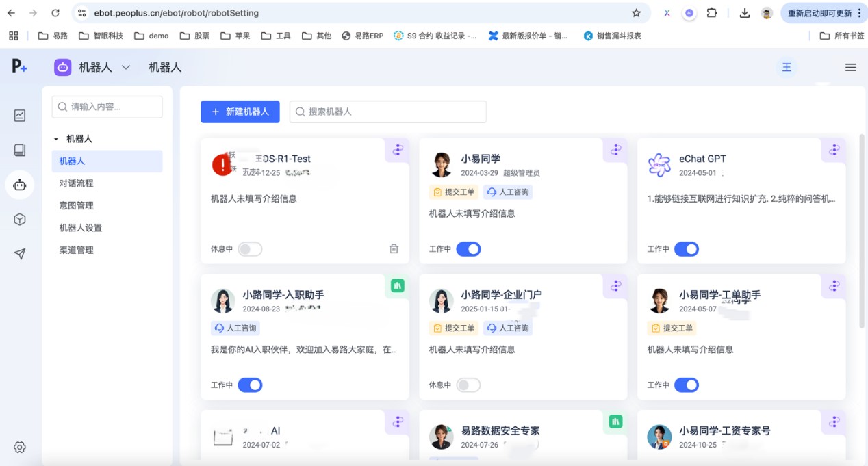The image size is (868, 466).
Task: Click flow icon on eChat GPT card
Action: pyautogui.click(x=834, y=150)
